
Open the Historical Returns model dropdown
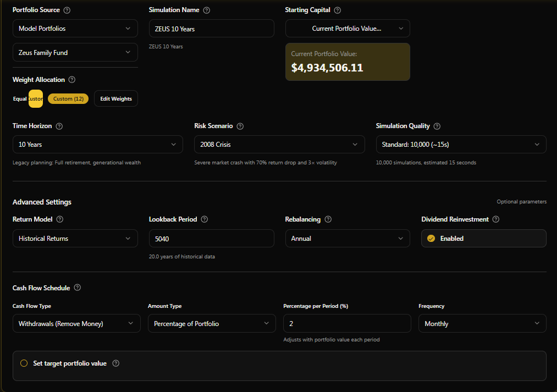(x=75, y=239)
